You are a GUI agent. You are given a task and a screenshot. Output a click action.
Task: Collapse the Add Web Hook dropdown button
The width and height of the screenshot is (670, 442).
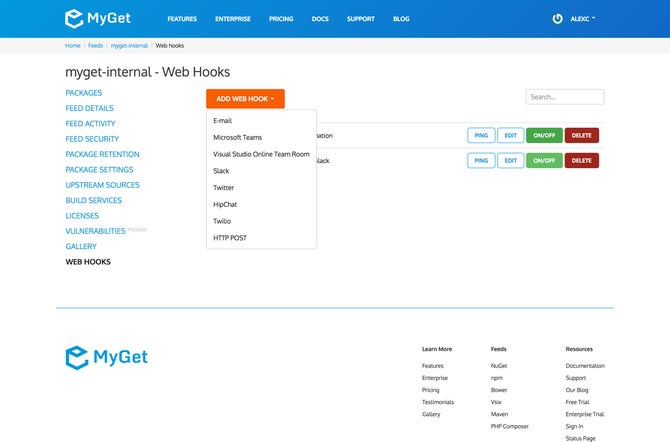[245, 98]
